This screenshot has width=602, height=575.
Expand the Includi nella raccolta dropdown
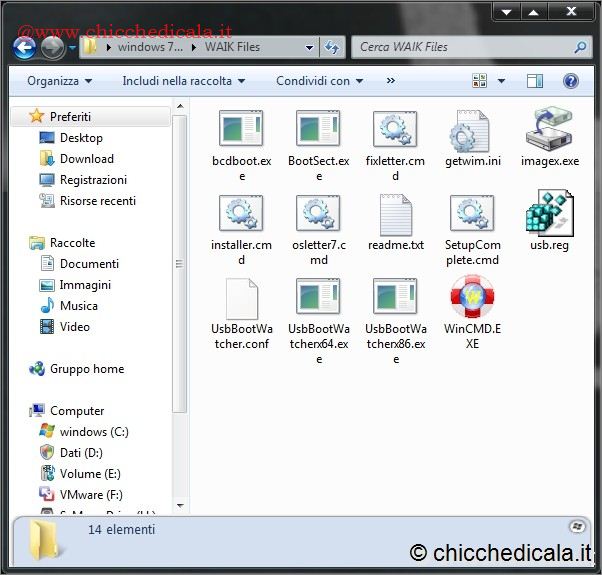[x=184, y=81]
